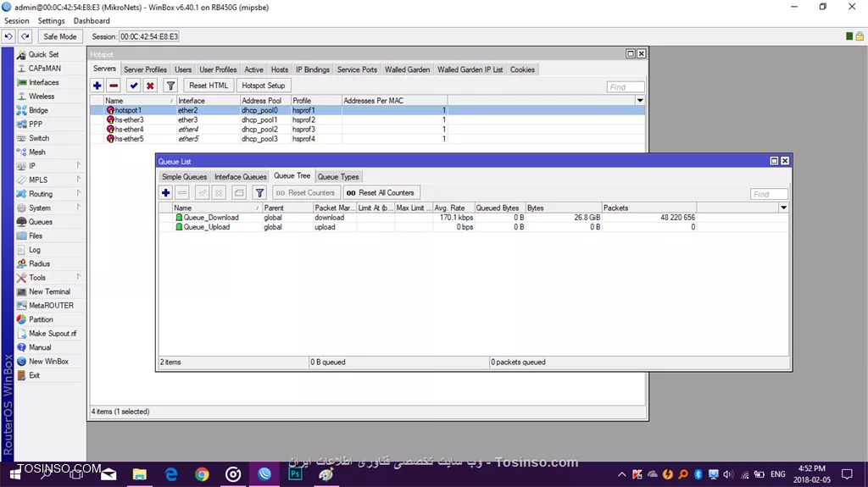Enable Hotspot server with blue checkmark
This screenshot has width=868, height=487.
click(x=133, y=86)
